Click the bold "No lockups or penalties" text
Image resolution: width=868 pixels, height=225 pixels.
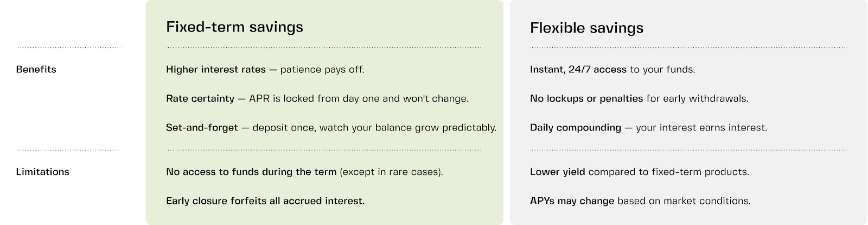pos(586,99)
